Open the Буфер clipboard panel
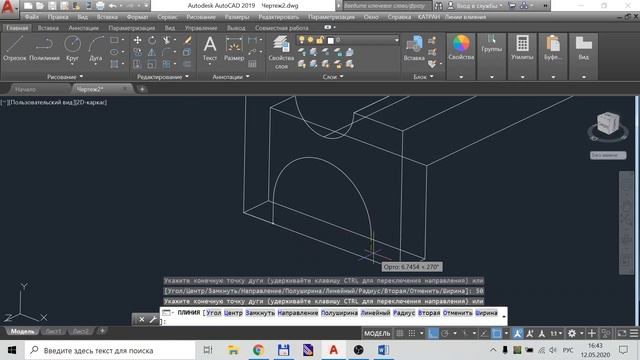The image size is (640, 360). click(553, 48)
